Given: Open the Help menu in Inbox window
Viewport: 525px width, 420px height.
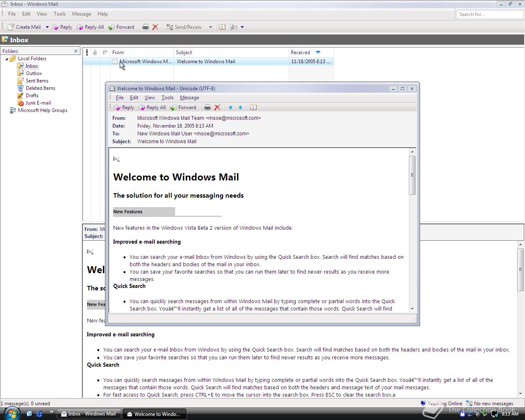Looking at the screenshot, I should click(103, 14).
